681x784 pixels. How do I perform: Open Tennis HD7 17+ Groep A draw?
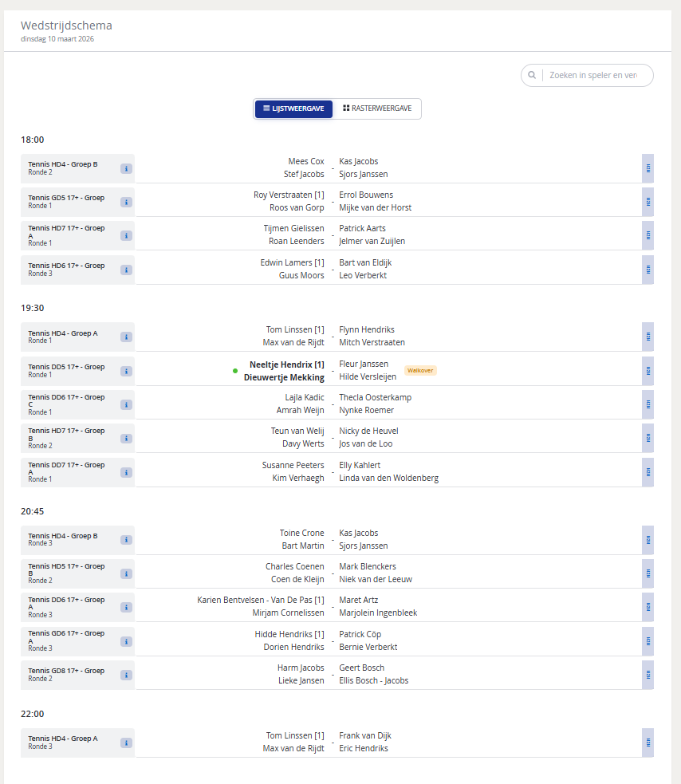66,231
